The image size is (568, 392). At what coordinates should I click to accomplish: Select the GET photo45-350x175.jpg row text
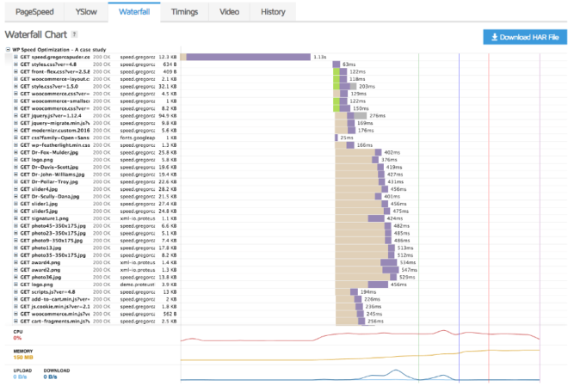(52, 226)
